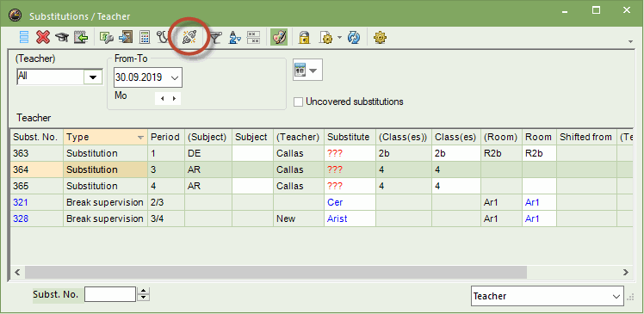Click the Shifted from column header
This screenshot has width=644, height=314.
(x=586, y=137)
